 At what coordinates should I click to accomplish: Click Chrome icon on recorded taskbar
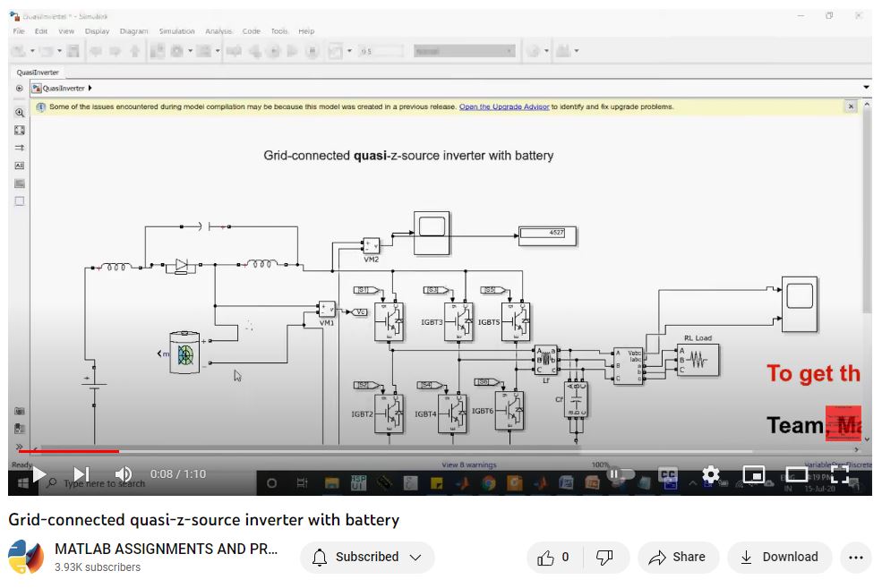pos(489,483)
